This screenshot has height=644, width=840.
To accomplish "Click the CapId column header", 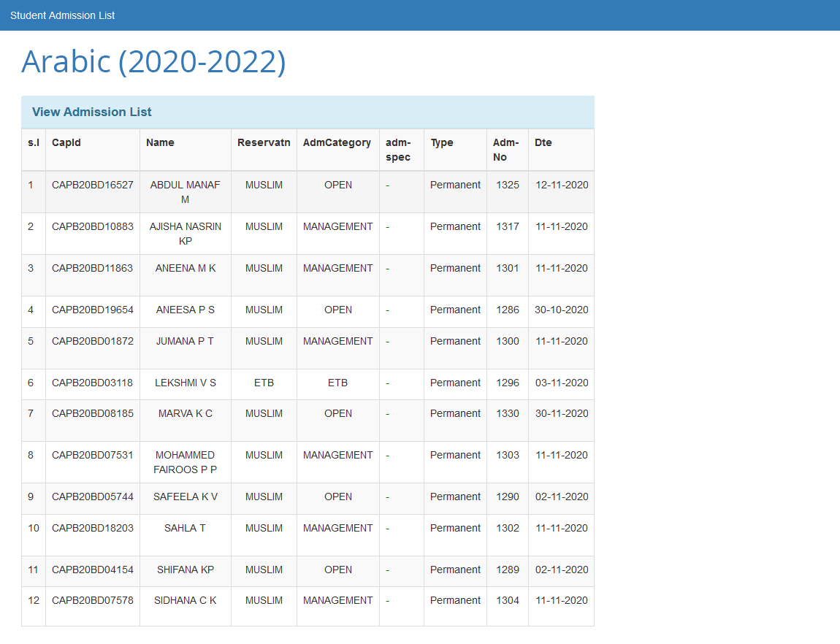I will coord(66,142).
